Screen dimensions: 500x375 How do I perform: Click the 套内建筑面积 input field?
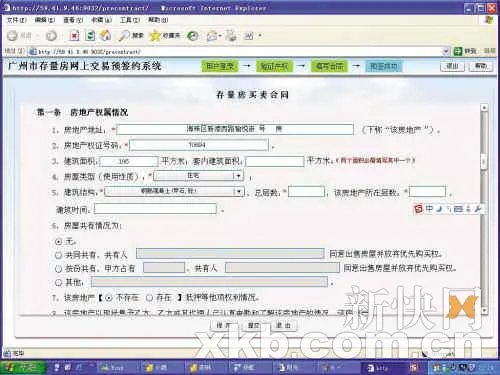pos(275,161)
